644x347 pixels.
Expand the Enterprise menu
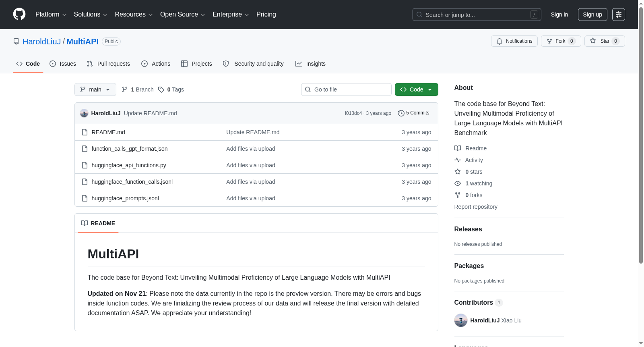click(x=231, y=15)
